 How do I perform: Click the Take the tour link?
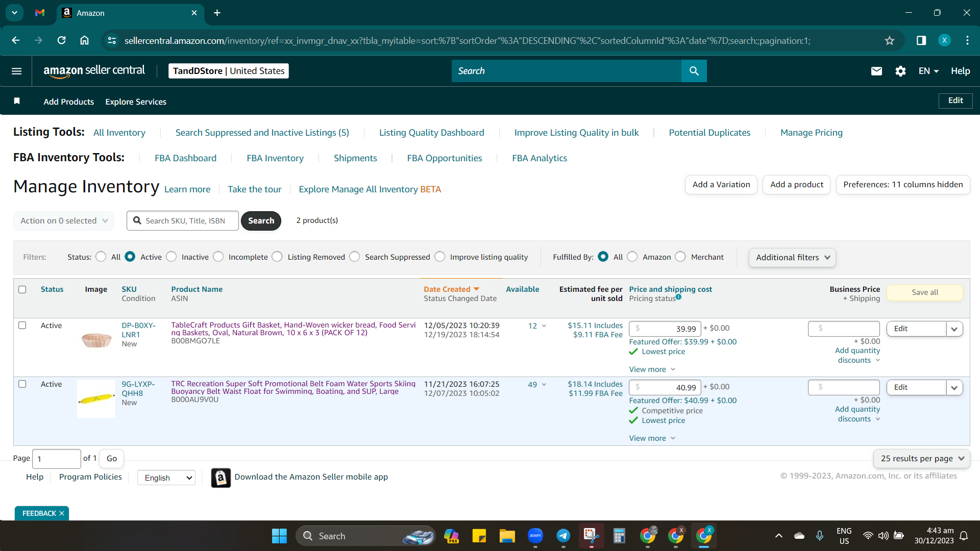pyautogui.click(x=254, y=189)
